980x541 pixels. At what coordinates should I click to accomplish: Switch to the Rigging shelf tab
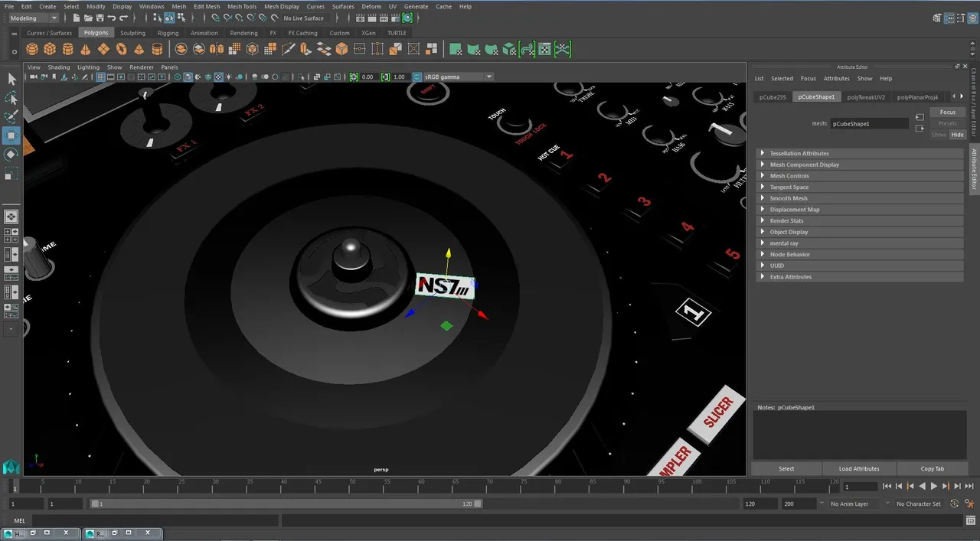[x=168, y=33]
